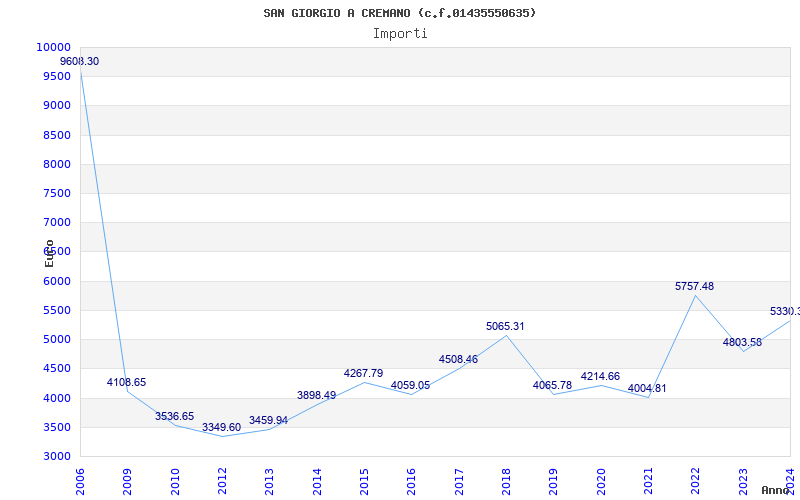
Task: Click the y-axis tick 8000
Action: [57, 164]
